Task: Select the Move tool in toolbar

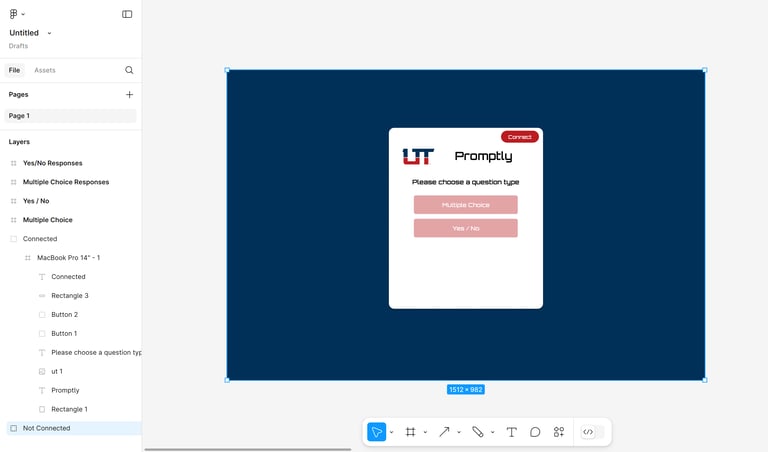Action: point(377,432)
